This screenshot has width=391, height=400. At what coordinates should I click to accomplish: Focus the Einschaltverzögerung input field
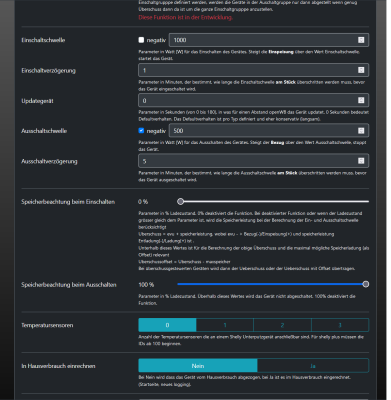pos(253,70)
